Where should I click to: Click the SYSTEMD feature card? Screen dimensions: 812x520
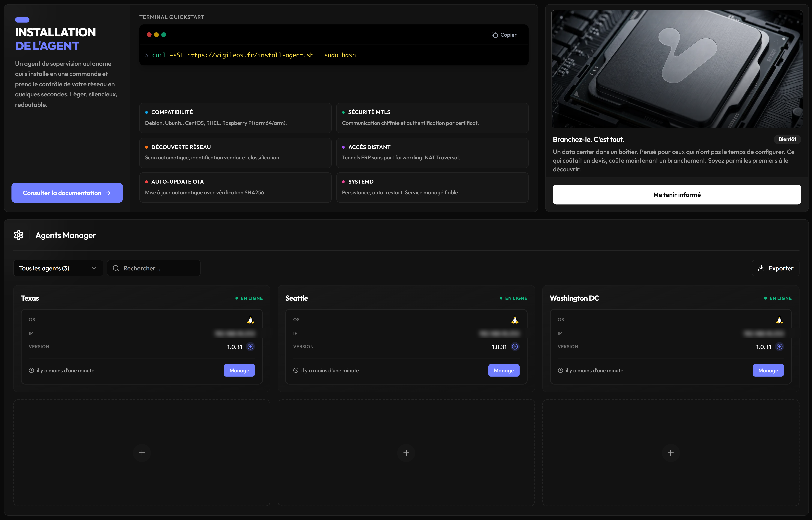pyautogui.click(x=432, y=187)
